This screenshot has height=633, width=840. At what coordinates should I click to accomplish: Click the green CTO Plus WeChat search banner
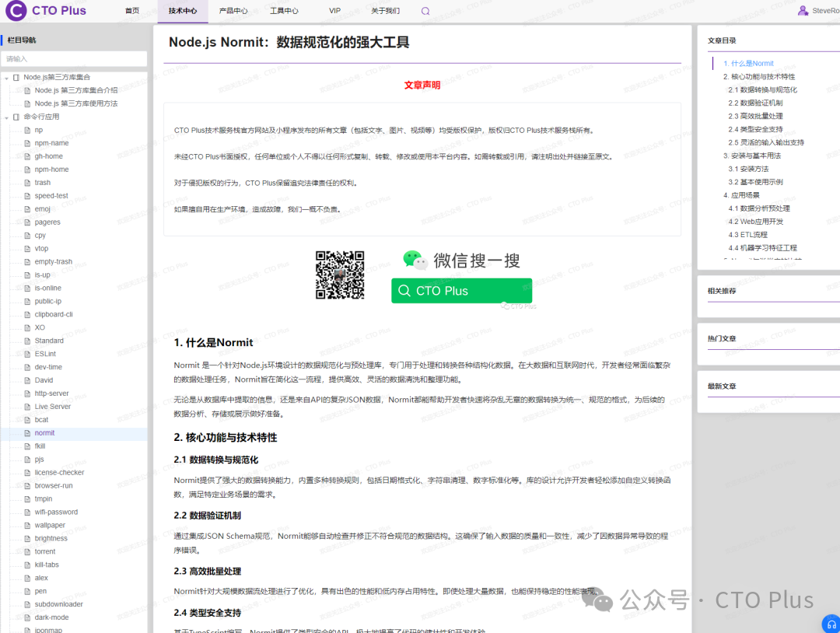[461, 291]
